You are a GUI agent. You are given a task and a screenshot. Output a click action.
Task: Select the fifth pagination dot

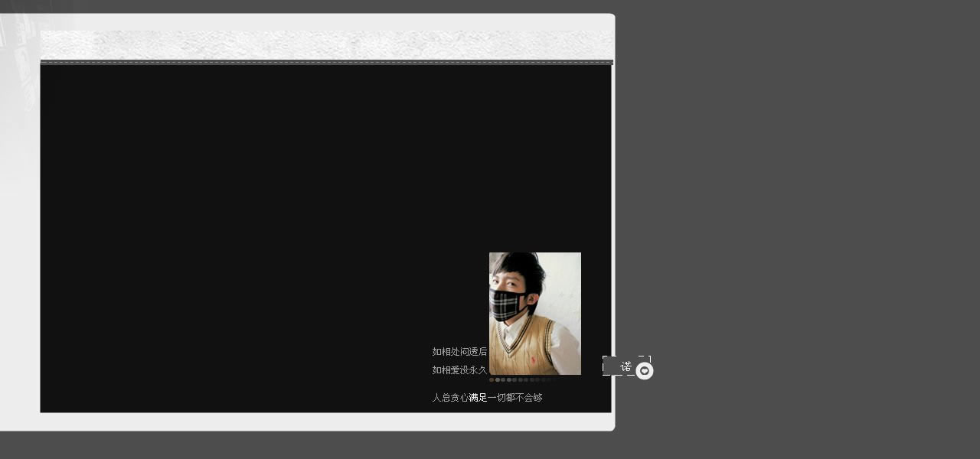click(x=513, y=379)
